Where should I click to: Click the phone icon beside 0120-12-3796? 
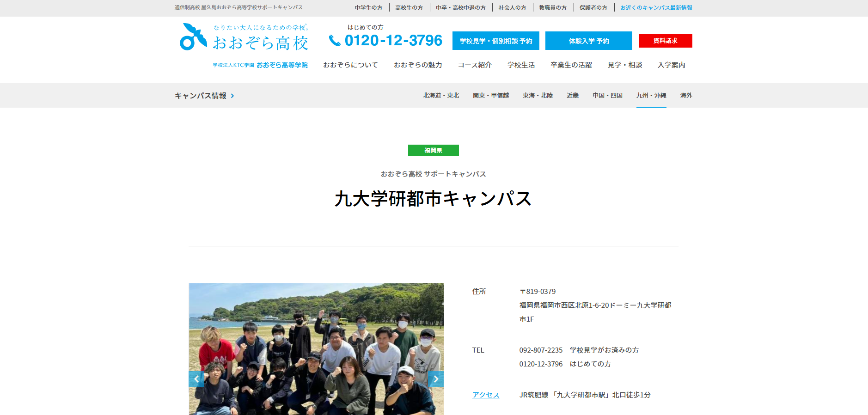tap(334, 41)
